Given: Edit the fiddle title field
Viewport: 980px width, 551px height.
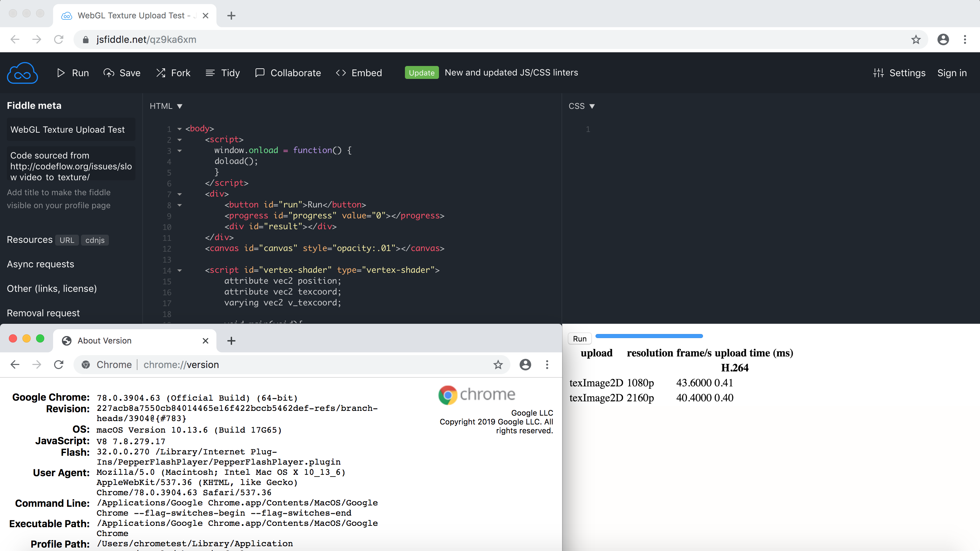Looking at the screenshot, I should pos(71,130).
